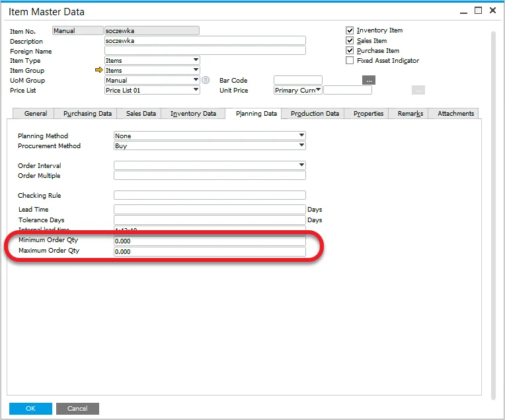Switch to the Inventory Data tab
Screen dimensions: 505x420
(x=193, y=114)
